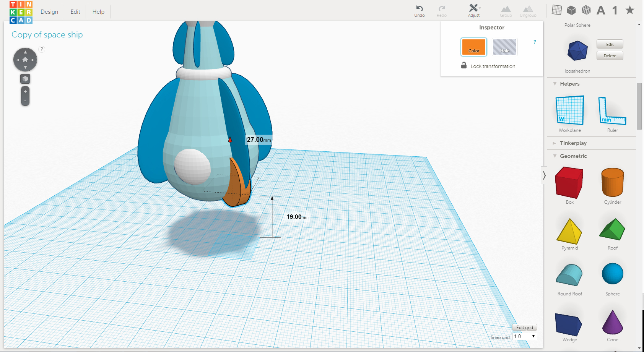This screenshot has width=644, height=352.
Task: Click the Ungroup shapes button
Action: click(528, 11)
